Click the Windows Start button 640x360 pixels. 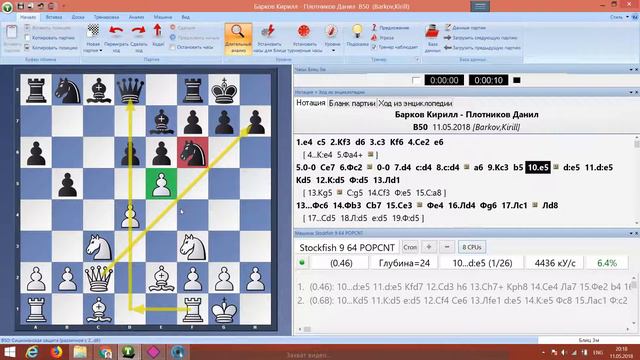pyautogui.click(x=9, y=352)
